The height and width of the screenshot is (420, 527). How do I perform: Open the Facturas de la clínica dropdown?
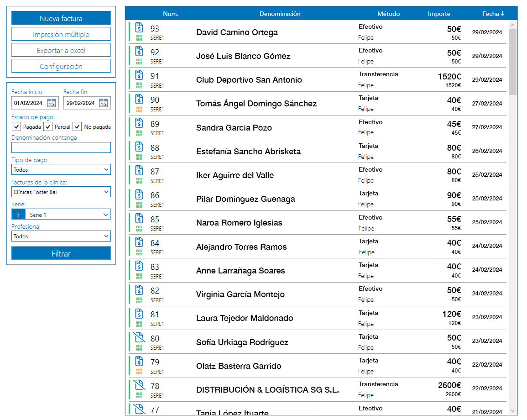(61, 192)
